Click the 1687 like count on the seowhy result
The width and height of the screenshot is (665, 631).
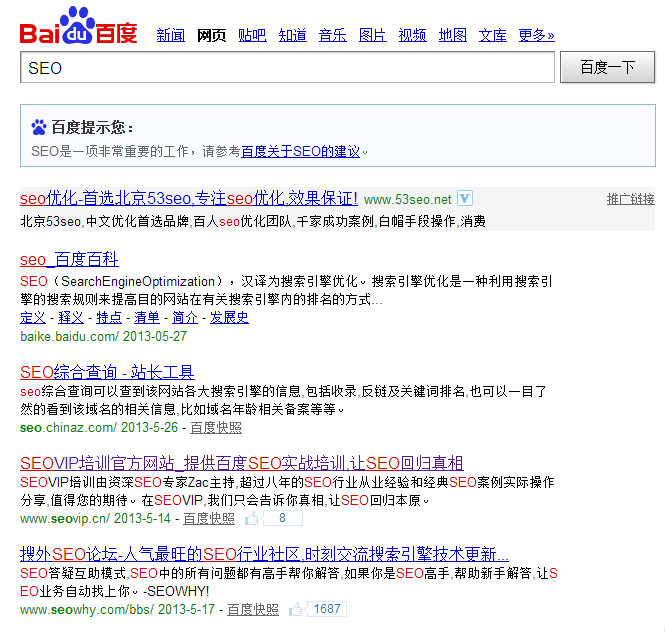327,609
